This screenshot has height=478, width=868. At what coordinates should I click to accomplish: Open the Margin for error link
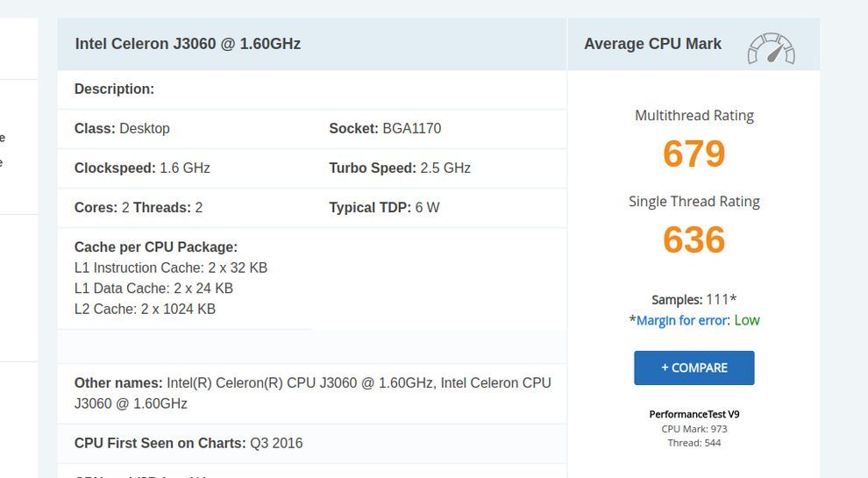click(x=682, y=321)
